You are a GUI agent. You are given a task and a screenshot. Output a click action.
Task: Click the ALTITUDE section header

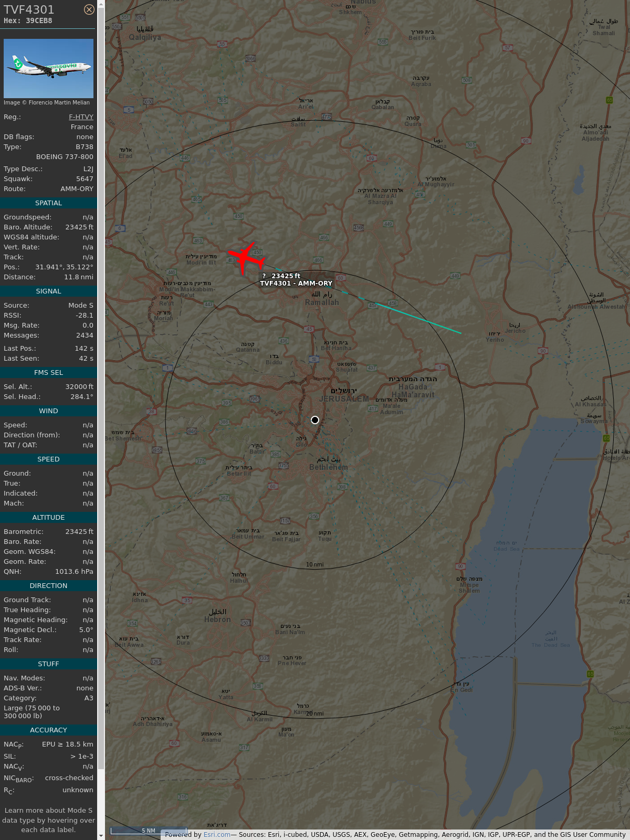pos(48,518)
